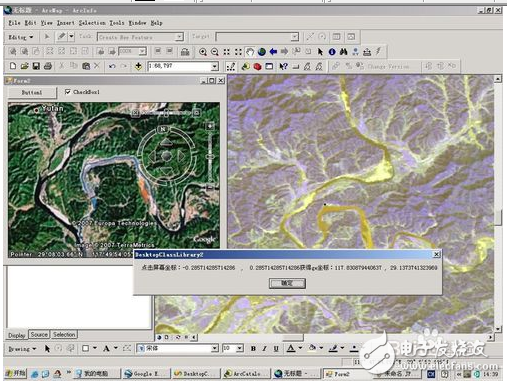Show the Command Line window icon
Viewport: 507px width, 383px height.
(x=269, y=66)
